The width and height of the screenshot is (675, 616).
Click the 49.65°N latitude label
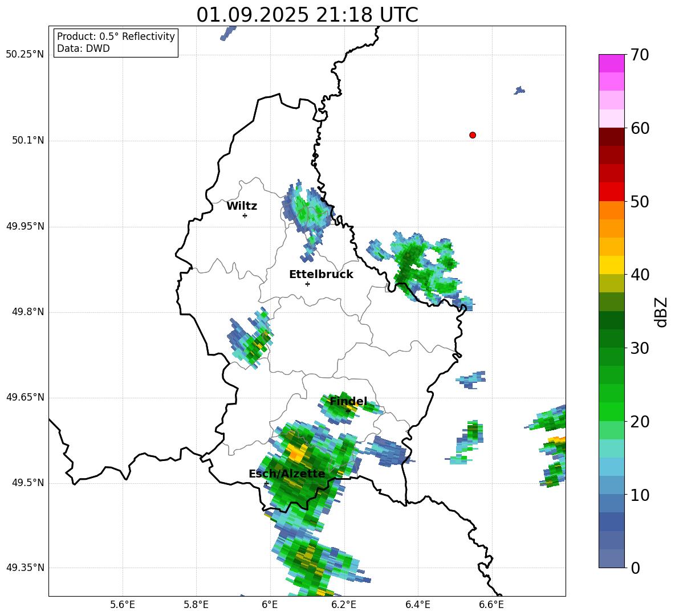(x=25, y=397)
